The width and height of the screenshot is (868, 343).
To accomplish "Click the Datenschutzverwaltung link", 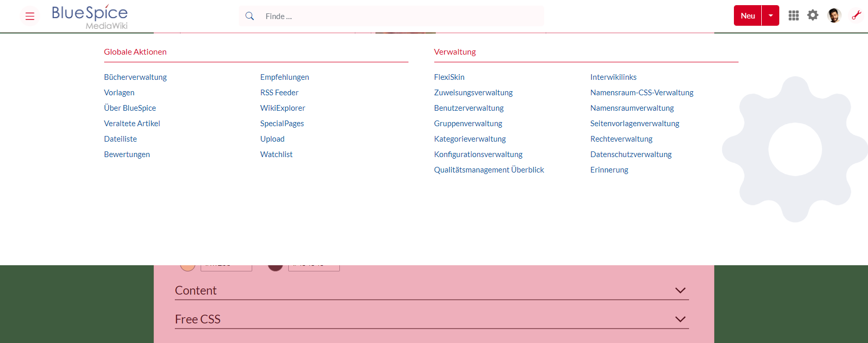I will coord(631,155).
